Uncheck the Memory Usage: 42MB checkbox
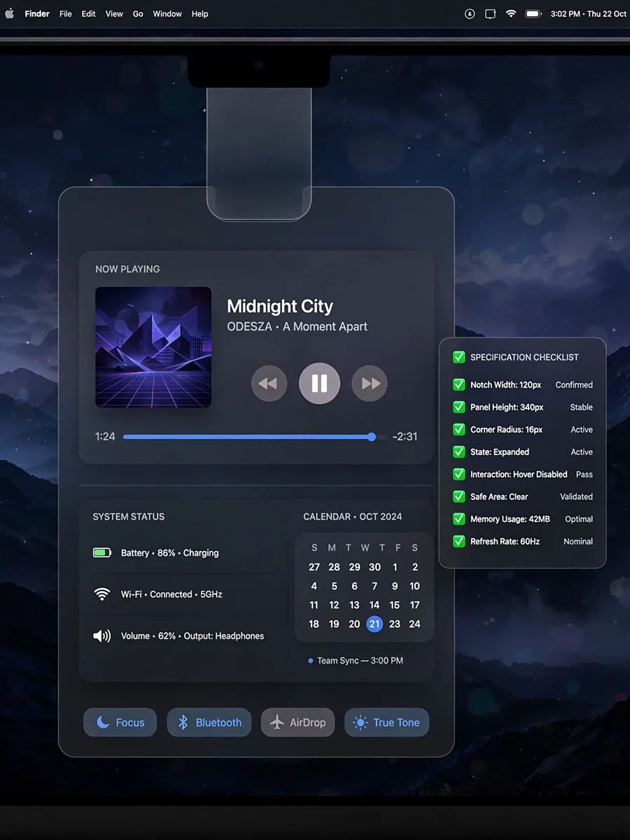This screenshot has width=630, height=840. tap(459, 519)
